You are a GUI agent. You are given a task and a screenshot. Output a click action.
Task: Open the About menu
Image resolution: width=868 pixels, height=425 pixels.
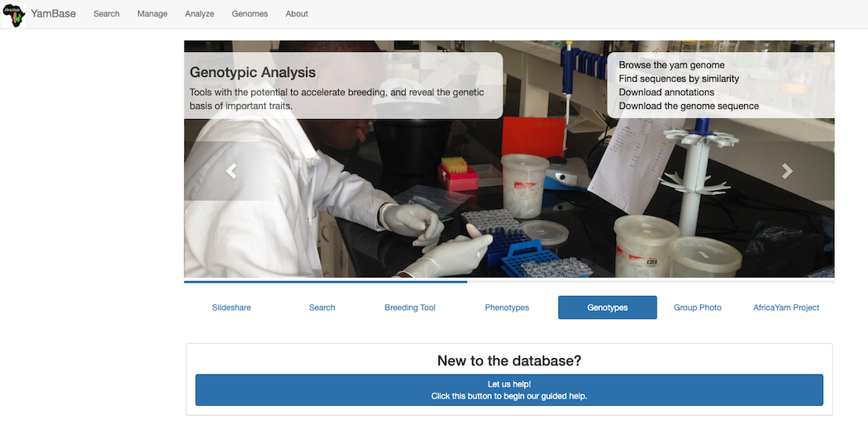(297, 14)
